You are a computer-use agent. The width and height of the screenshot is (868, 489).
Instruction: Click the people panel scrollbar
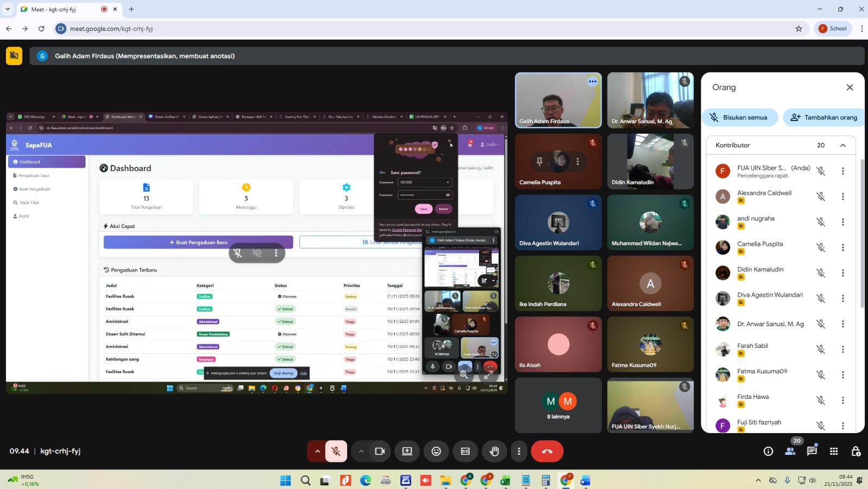(x=862, y=233)
